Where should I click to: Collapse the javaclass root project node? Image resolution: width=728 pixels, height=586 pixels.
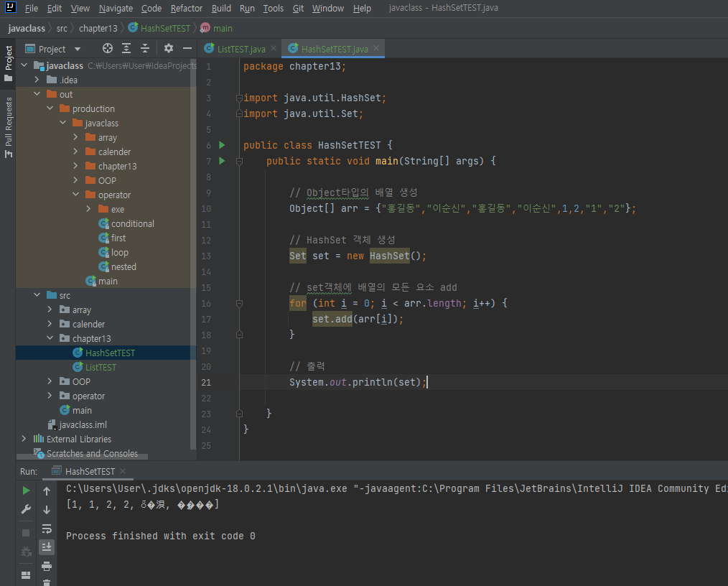(x=24, y=65)
